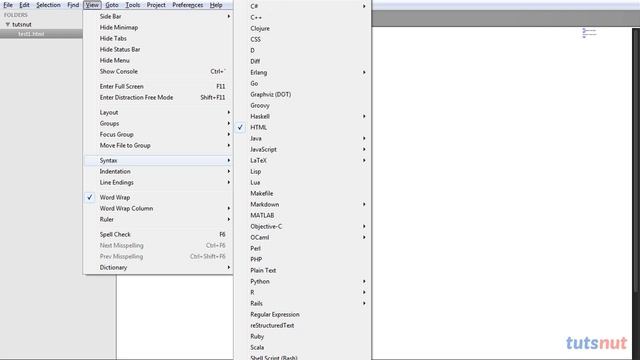Open the Tools menu
The width and height of the screenshot is (640, 360).
click(133, 5)
